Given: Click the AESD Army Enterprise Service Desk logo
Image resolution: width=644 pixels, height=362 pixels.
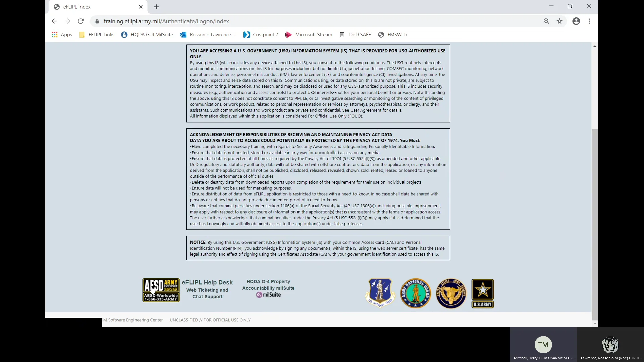Looking at the screenshot, I should click(x=161, y=290).
